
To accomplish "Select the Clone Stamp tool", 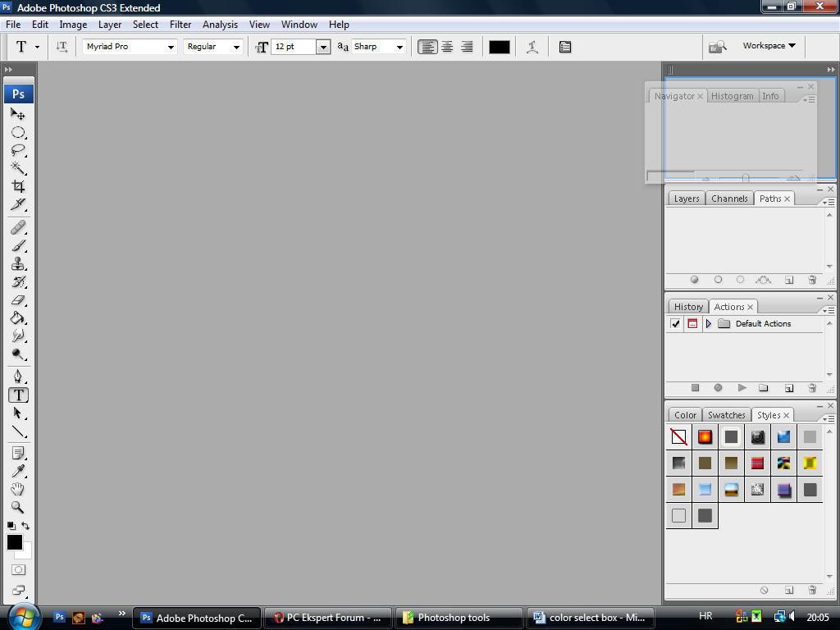I will (x=18, y=264).
